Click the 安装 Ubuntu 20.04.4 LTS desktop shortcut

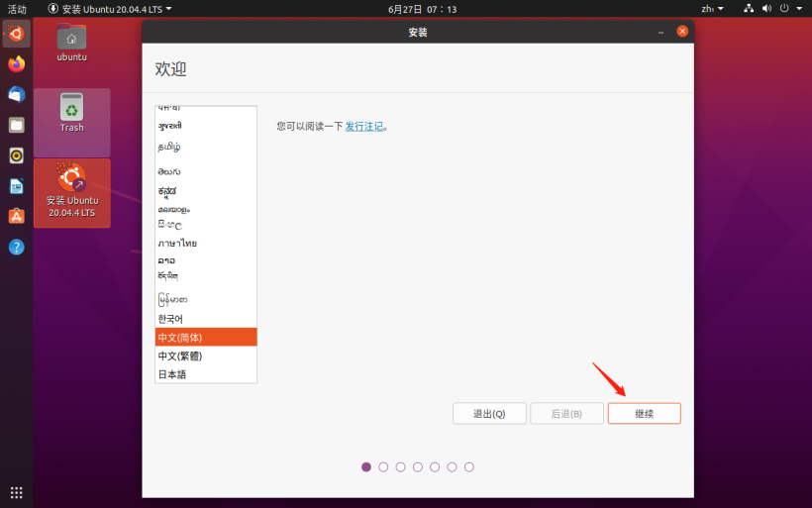pyautogui.click(x=71, y=191)
